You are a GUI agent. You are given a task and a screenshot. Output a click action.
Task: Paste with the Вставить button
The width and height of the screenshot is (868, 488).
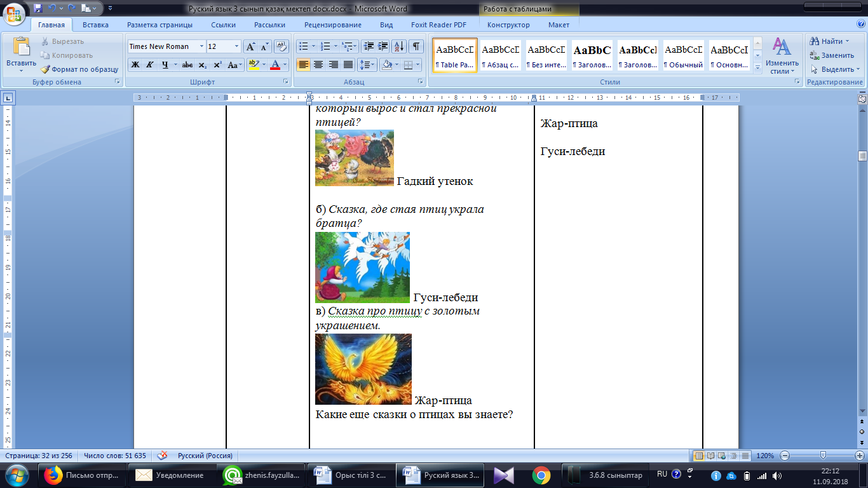pyautogui.click(x=22, y=53)
